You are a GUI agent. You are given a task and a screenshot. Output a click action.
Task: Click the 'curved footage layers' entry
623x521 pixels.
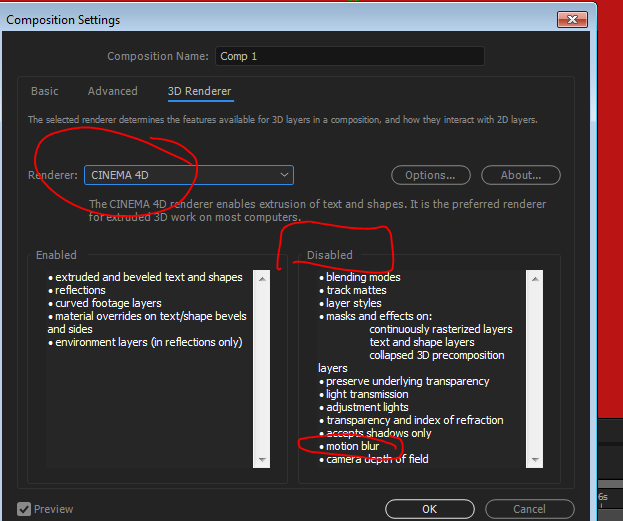pos(104,303)
